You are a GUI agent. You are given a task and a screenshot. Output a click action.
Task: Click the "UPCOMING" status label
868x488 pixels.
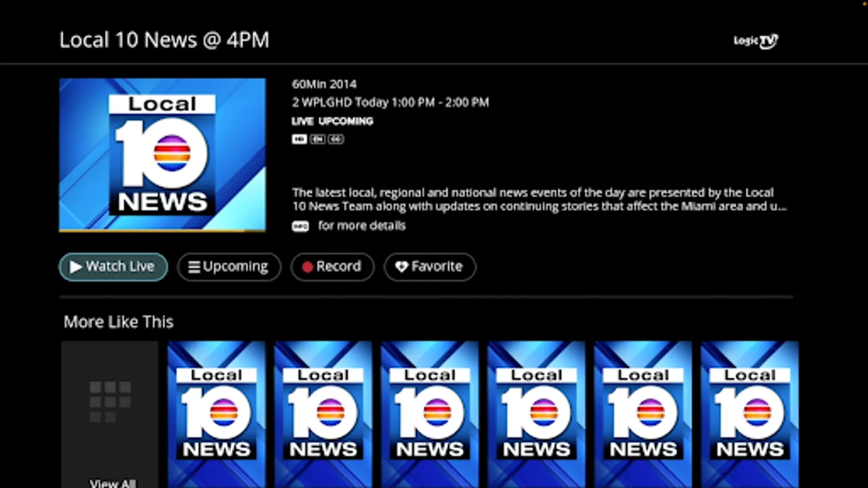point(346,121)
